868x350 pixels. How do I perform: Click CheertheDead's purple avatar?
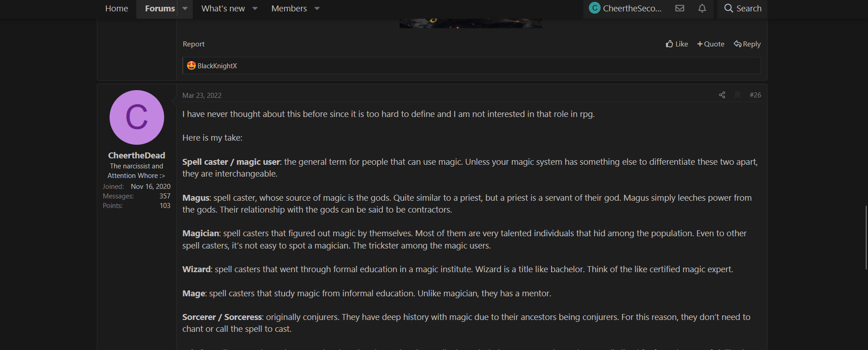tap(136, 117)
